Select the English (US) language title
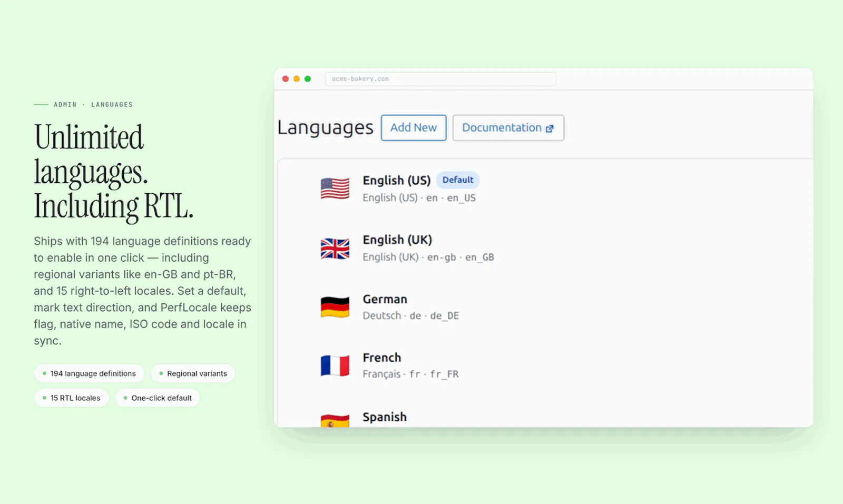This screenshot has width=843, height=504. 397,180
